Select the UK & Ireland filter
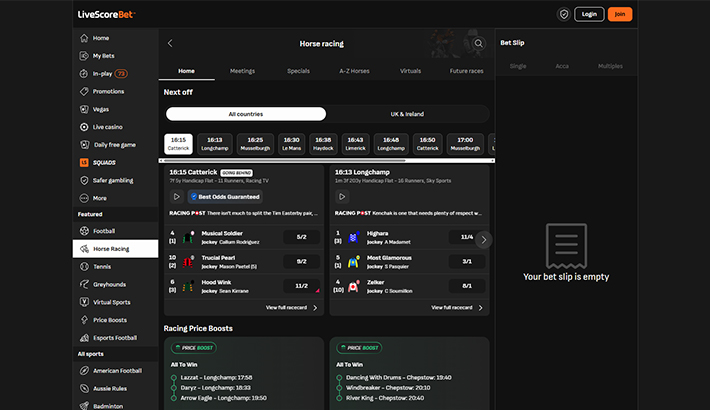Screen dimensions: 710x410 point(407,114)
